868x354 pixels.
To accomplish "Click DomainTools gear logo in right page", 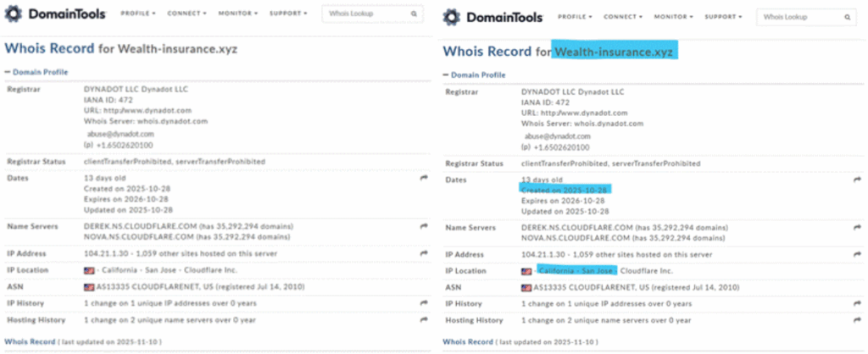I will [452, 17].
